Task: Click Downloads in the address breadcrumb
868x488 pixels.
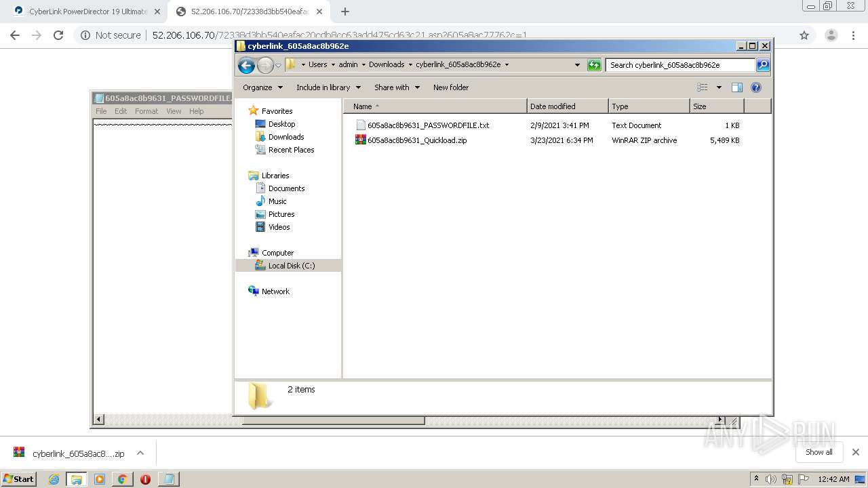Action: (387, 65)
